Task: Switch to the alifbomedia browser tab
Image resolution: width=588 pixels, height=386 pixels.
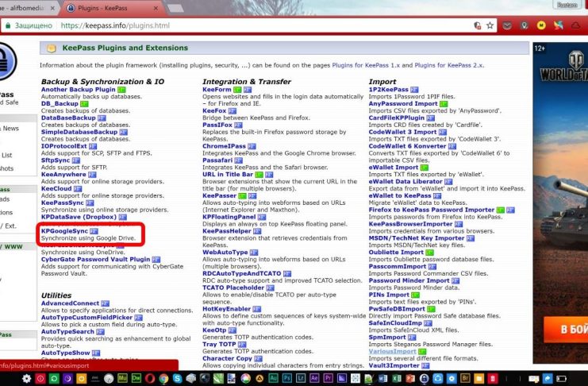Action: point(27,8)
